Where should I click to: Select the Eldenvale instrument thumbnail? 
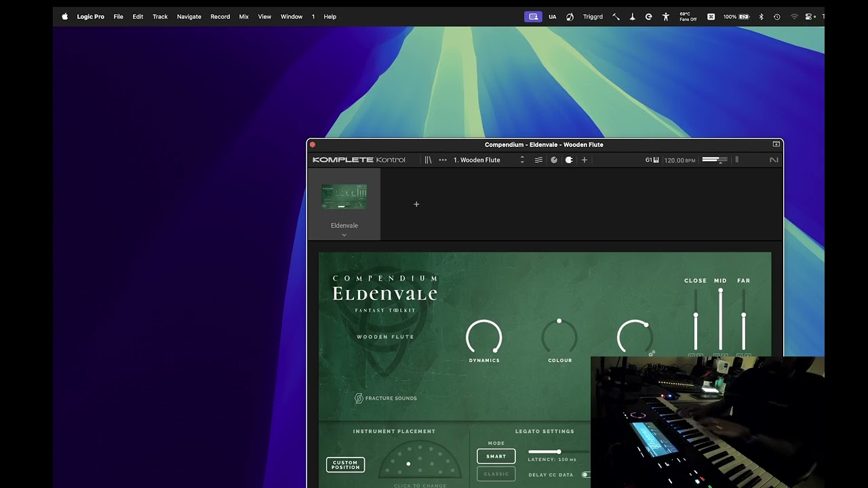tap(344, 197)
